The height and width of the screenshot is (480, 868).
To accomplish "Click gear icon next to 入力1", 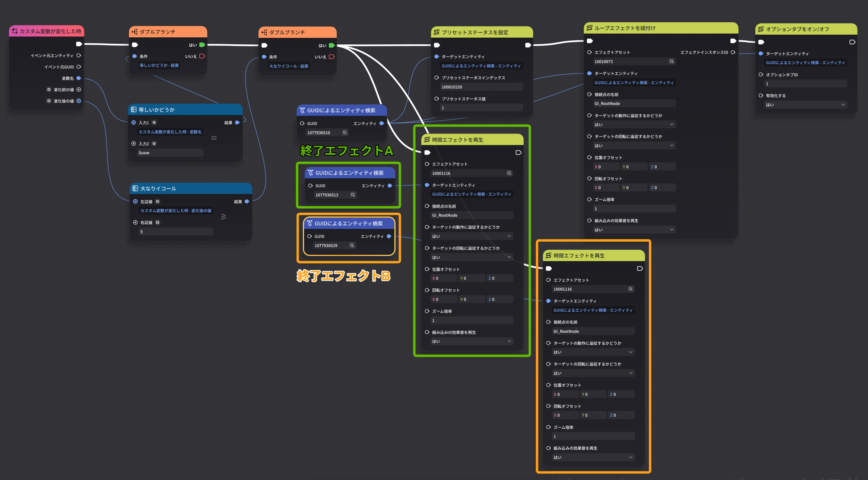I will click(154, 123).
